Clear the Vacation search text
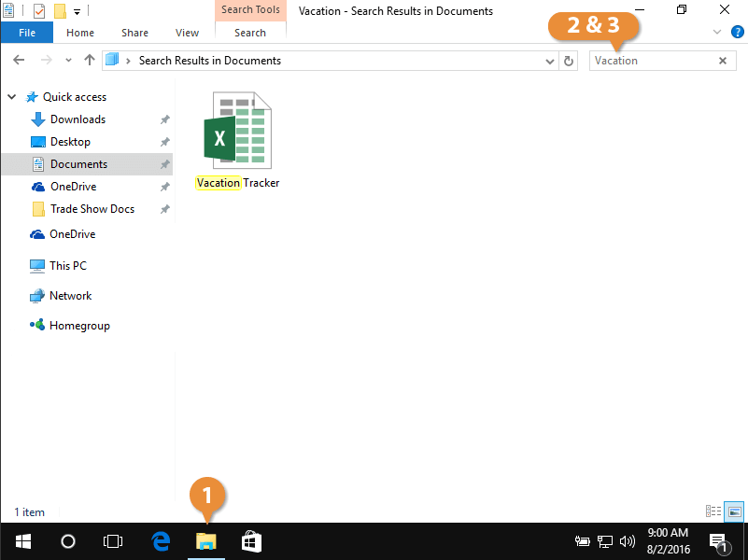Screen dimensions: 748x560 722,61
